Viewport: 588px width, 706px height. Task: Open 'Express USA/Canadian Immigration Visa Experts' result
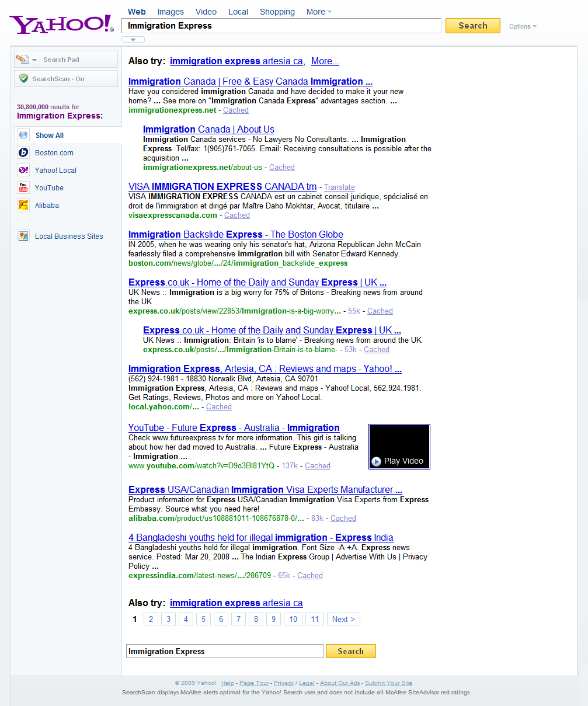(265, 490)
